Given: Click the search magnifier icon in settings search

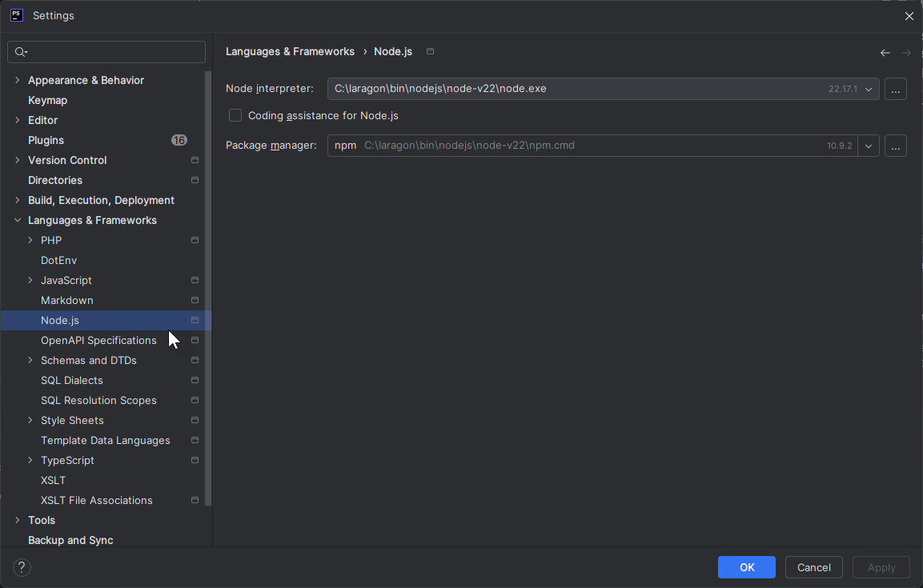Looking at the screenshot, I should click(21, 52).
